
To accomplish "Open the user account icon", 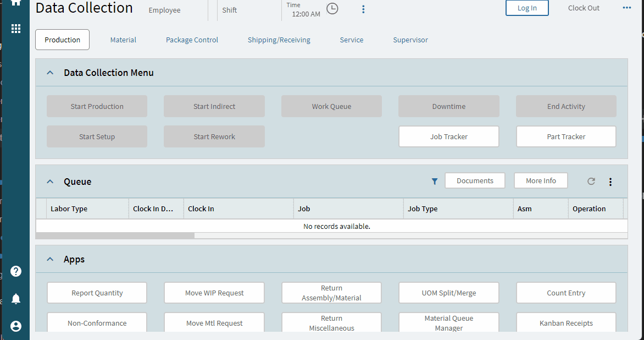I will [15, 326].
